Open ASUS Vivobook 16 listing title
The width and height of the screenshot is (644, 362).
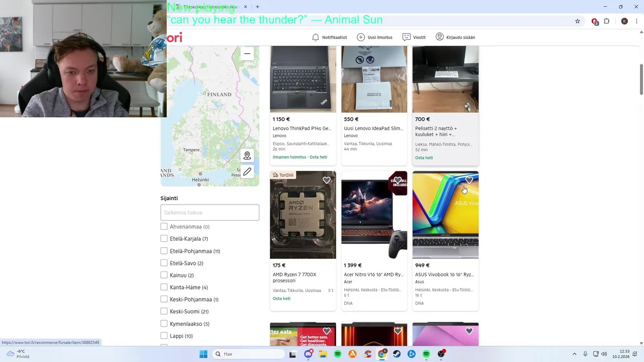[444, 275]
